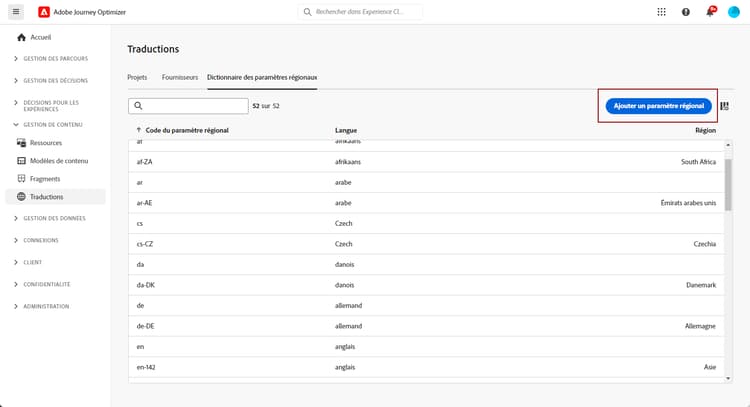Click Ajouter un paramètre régional button
The image size is (750, 407).
[x=656, y=105]
